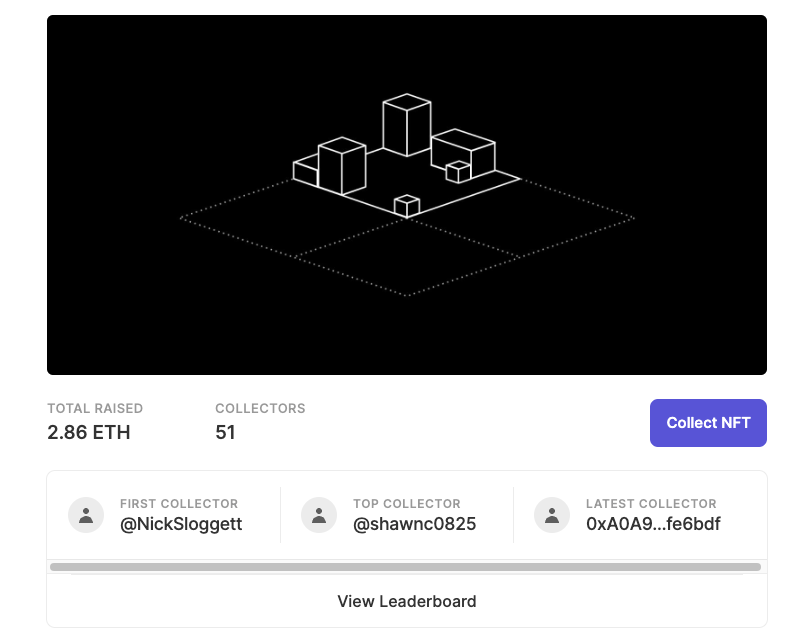
Task: Open the @NickSloggett collector profile
Action: click(x=181, y=524)
